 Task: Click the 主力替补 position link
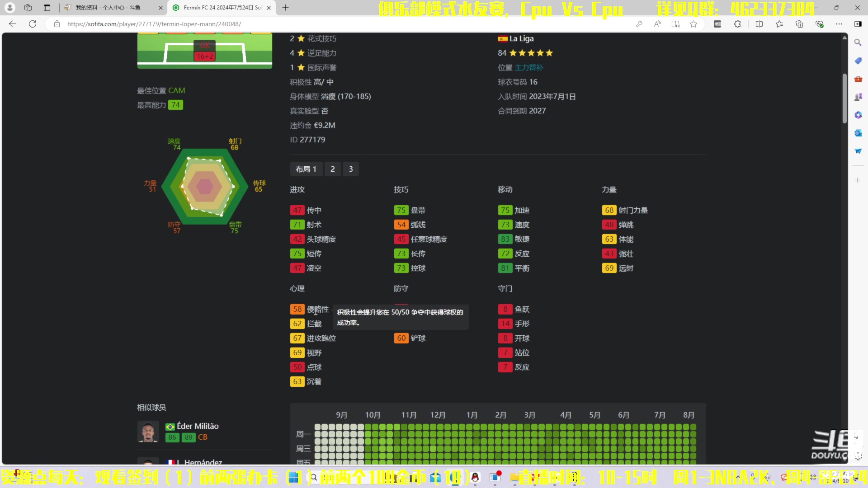pyautogui.click(x=529, y=67)
